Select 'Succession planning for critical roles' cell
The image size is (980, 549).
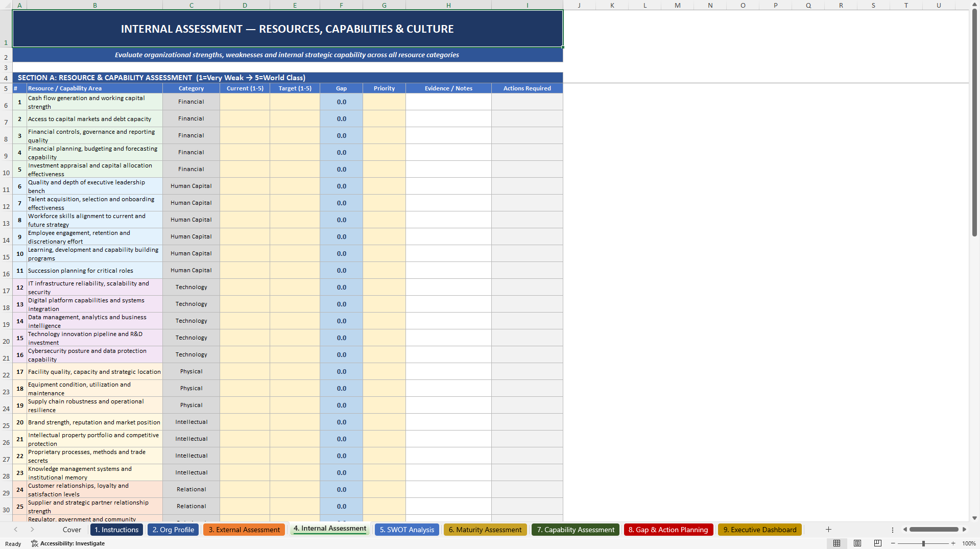pyautogui.click(x=95, y=270)
